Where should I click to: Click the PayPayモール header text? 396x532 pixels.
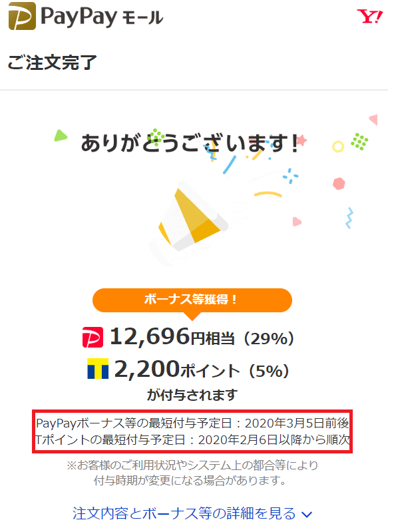point(102,17)
